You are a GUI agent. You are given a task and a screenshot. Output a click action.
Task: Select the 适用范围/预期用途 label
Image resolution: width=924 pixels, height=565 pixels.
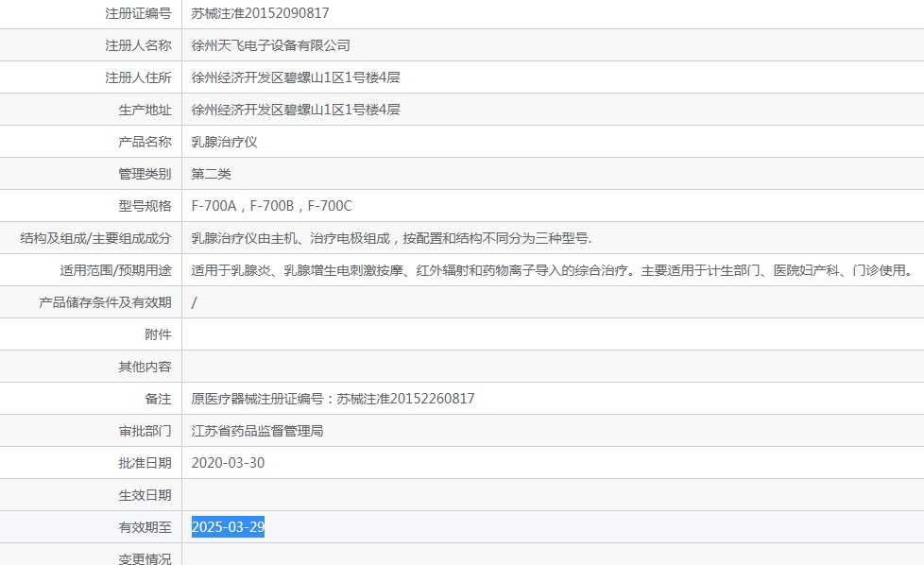pos(115,270)
